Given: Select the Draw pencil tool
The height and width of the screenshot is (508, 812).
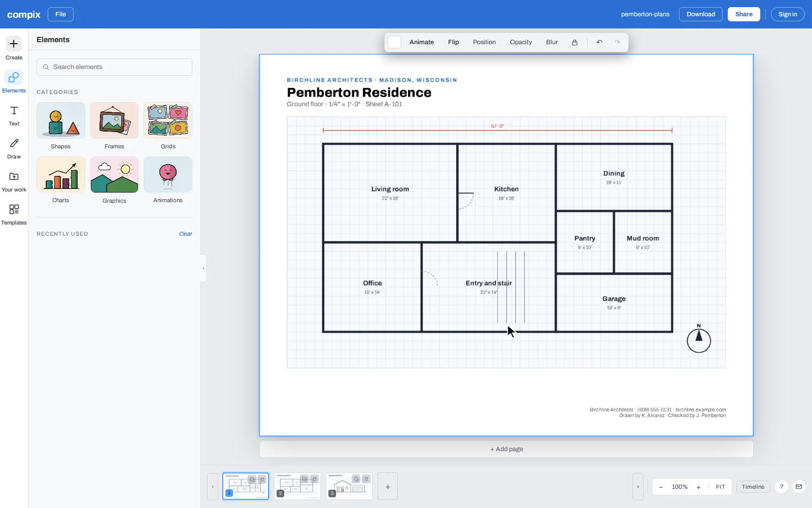Looking at the screenshot, I should 14,148.
